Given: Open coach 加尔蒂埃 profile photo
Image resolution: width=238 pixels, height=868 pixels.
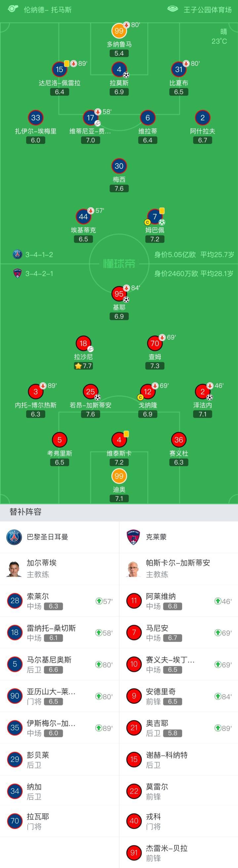Looking at the screenshot, I should tap(14, 568).
